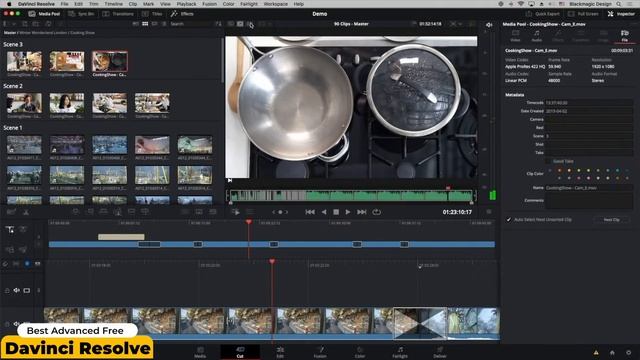
Task: Stop playback in the viewer
Action: 336,212
